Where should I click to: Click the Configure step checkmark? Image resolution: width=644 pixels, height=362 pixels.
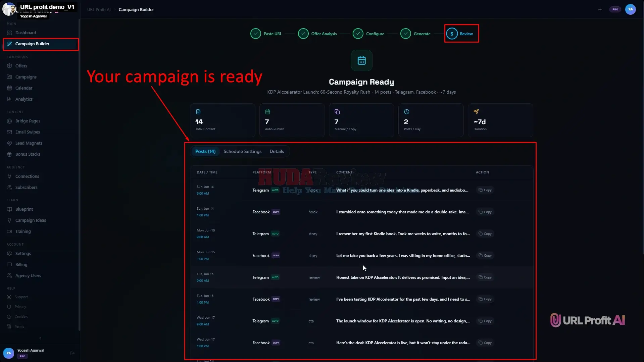point(358,34)
